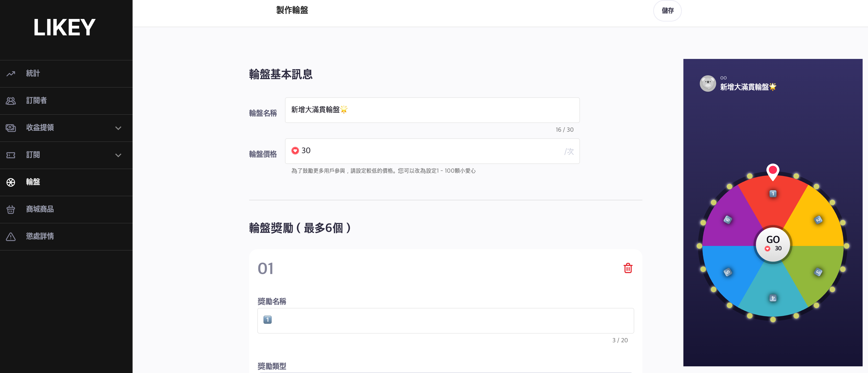Click the penalty details warning icon
The image size is (868, 373).
click(11, 237)
